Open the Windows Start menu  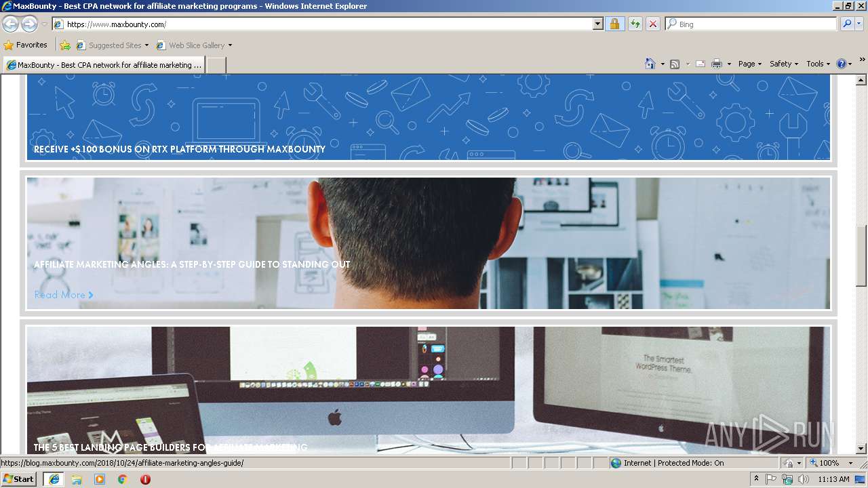coord(18,479)
